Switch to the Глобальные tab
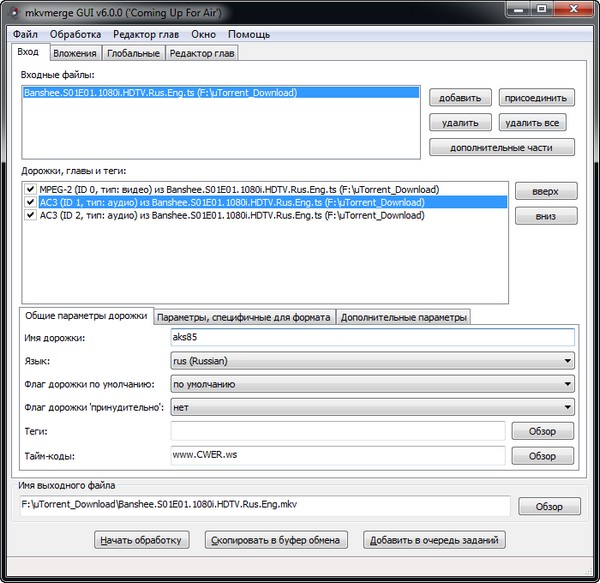 point(135,53)
